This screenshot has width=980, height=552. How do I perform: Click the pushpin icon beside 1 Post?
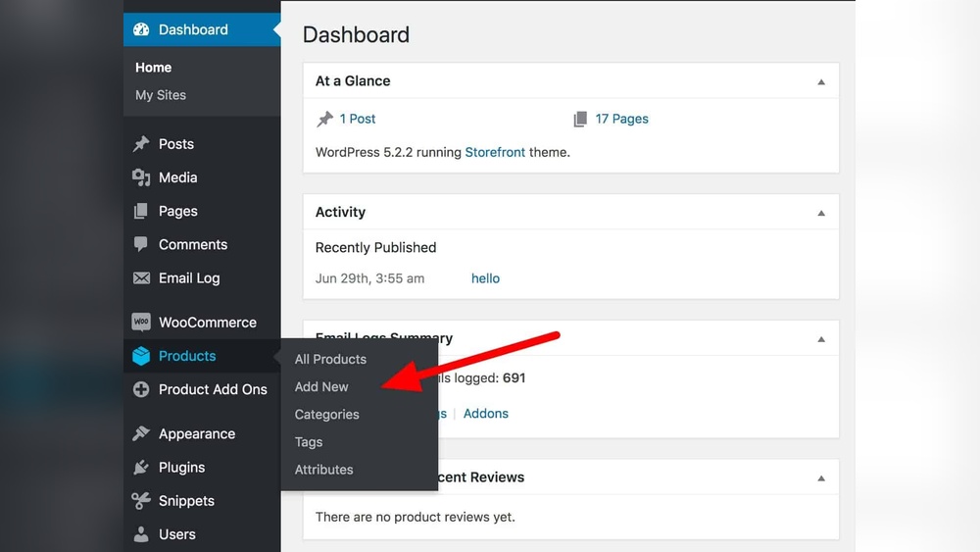(325, 119)
